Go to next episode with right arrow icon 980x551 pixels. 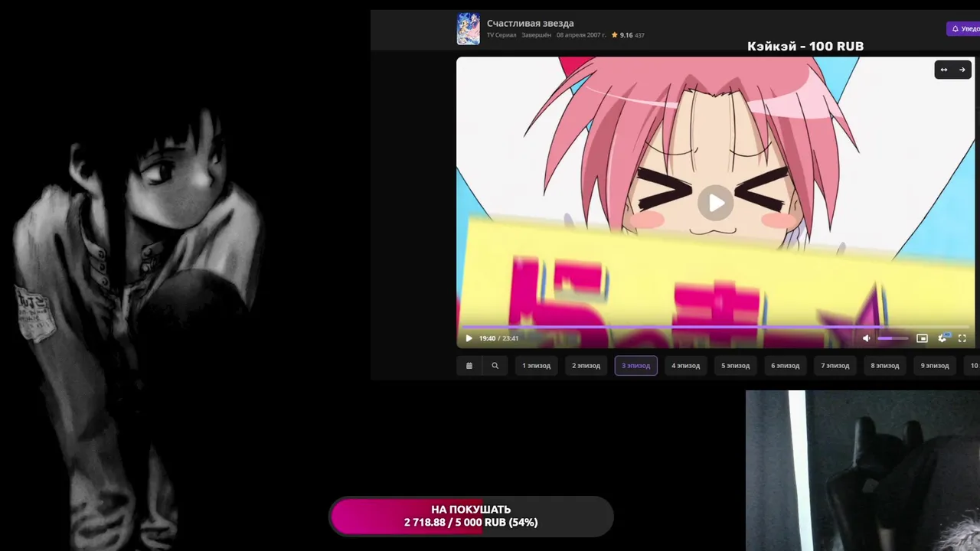(962, 70)
